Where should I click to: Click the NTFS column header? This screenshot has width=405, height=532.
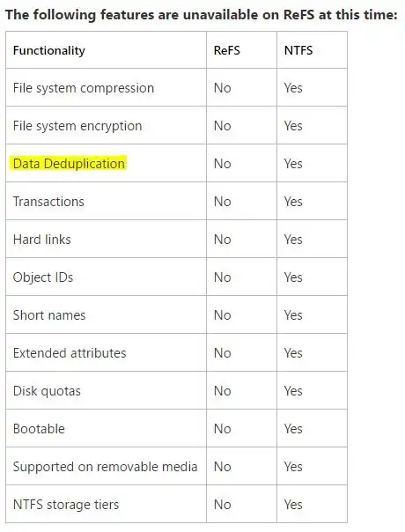coord(298,50)
